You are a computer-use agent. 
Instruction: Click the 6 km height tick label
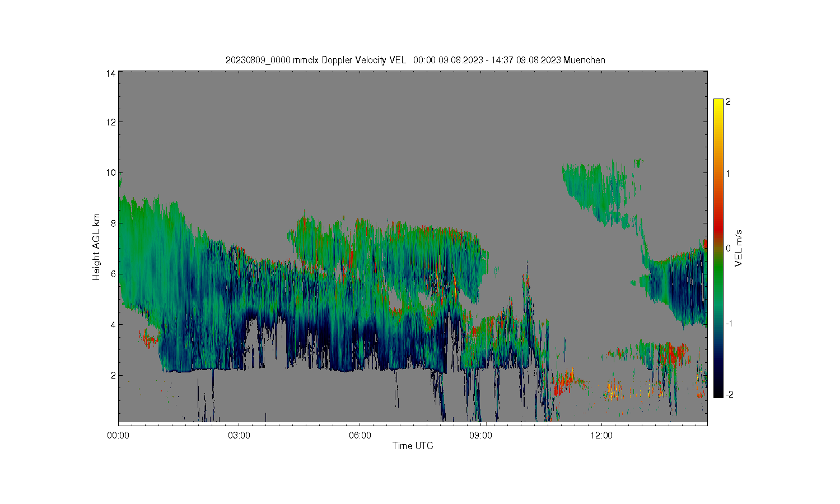tap(113, 274)
